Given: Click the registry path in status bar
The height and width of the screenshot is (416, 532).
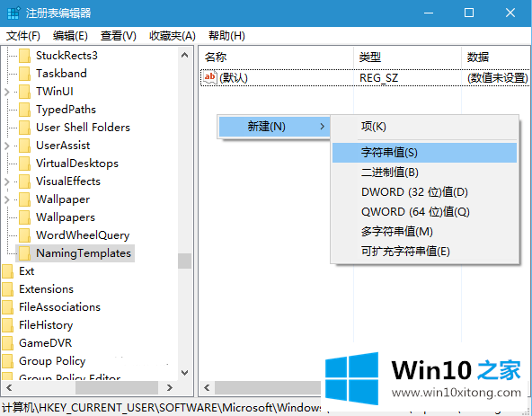Looking at the screenshot, I should coord(162,407).
